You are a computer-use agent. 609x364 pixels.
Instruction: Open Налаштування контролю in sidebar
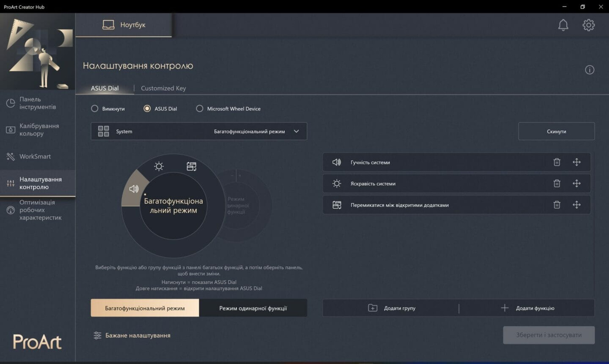37,183
